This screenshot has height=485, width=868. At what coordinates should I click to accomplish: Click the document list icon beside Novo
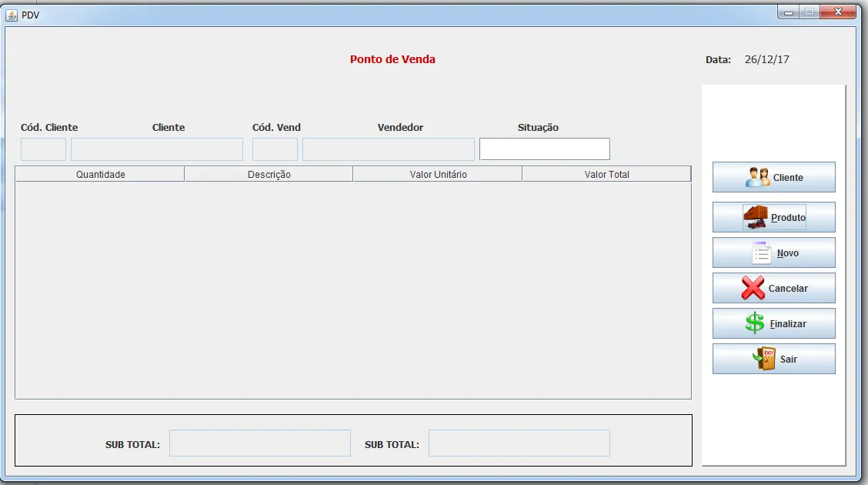762,253
